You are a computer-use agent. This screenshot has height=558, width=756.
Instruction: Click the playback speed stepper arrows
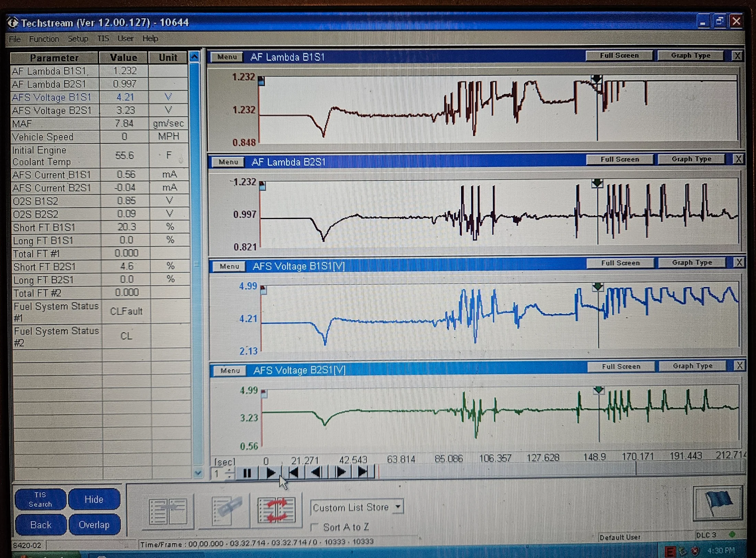pyautogui.click(x=230, y=474)
